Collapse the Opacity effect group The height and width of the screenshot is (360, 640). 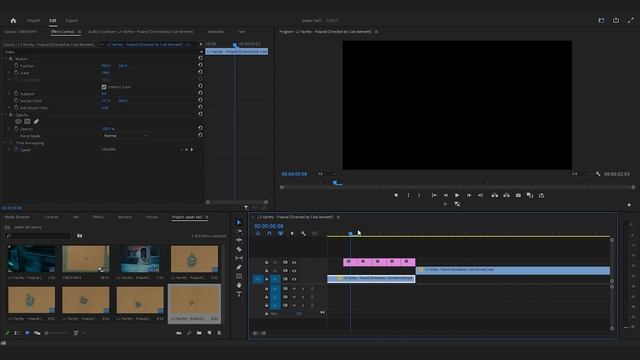[5, 115]
